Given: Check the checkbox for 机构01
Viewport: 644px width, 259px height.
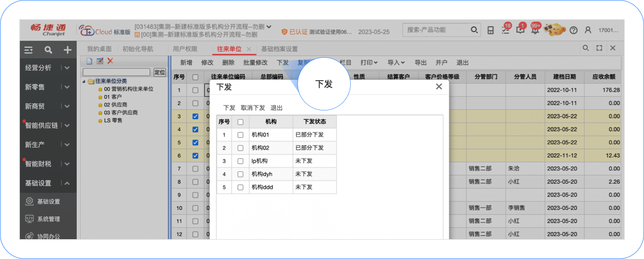Looking at the screenshot, I should pos(240,135).
